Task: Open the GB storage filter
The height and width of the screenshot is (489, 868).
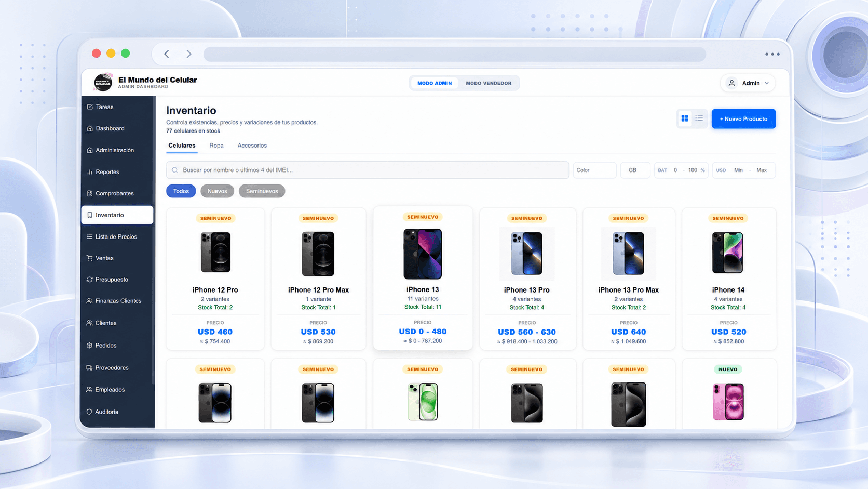Action: (635, 170)
